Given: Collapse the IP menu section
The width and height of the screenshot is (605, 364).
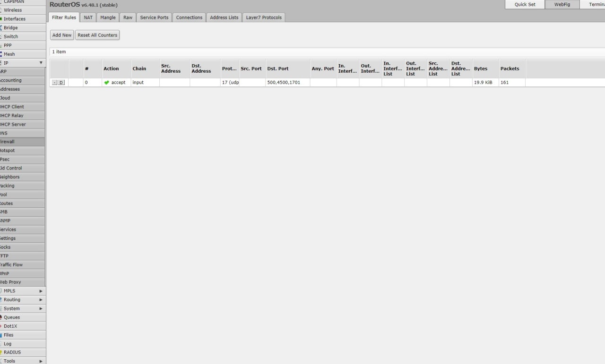Looking at the screenshot, I should pyautogui.click(x=41, y=63).
